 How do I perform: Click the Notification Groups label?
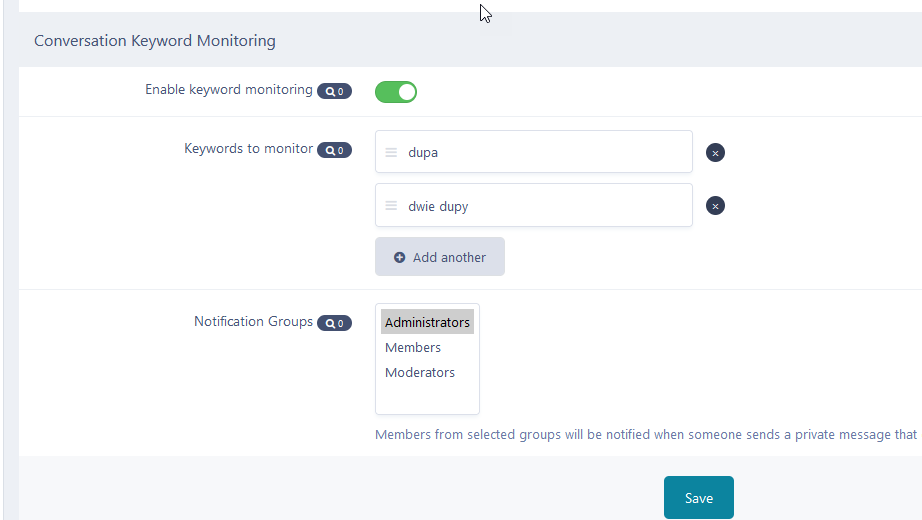click(253, 322)
